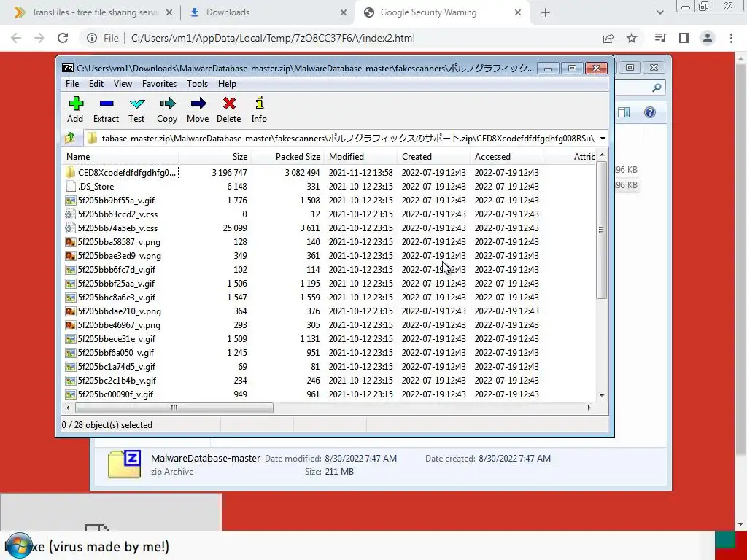Go up one folder level icon
This screenshot has height=560, width=747.
(x=70, y=138)
